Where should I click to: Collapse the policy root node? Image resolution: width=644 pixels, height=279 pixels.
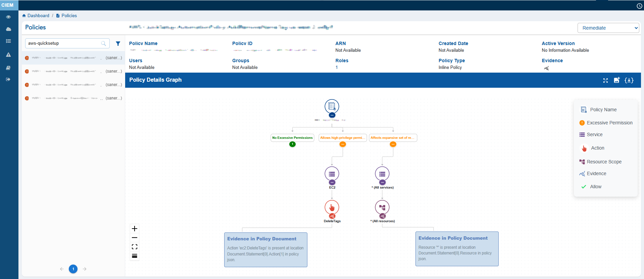point(332,115)
